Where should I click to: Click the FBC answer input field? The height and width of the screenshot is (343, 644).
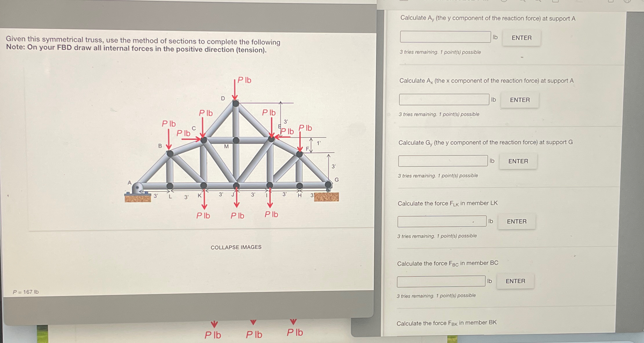pos(441,281)
